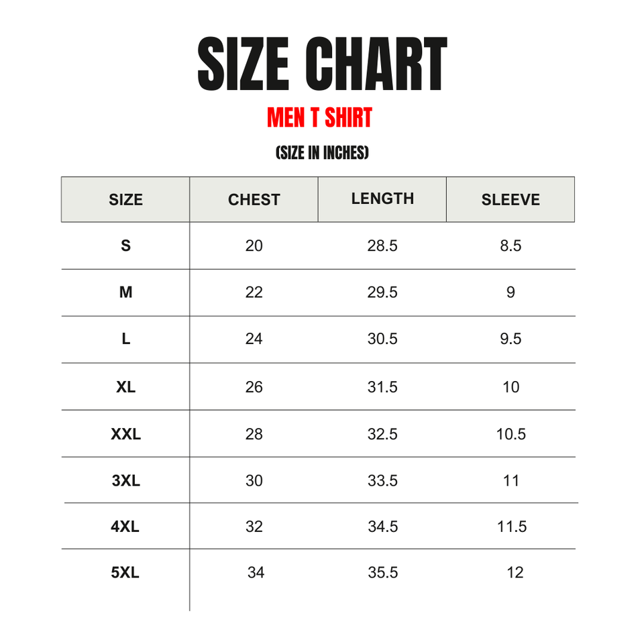The width and height of the screenshot is (644, 644).
Task: Click length value 29.5 for size M
Action: (382, 292)
